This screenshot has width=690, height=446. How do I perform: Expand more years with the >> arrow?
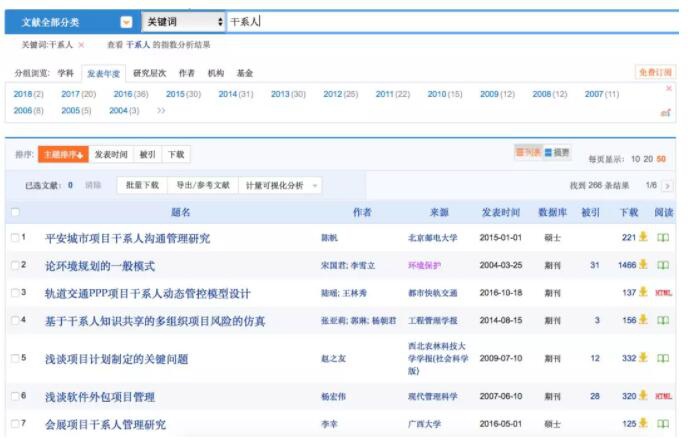click(161, 110)
